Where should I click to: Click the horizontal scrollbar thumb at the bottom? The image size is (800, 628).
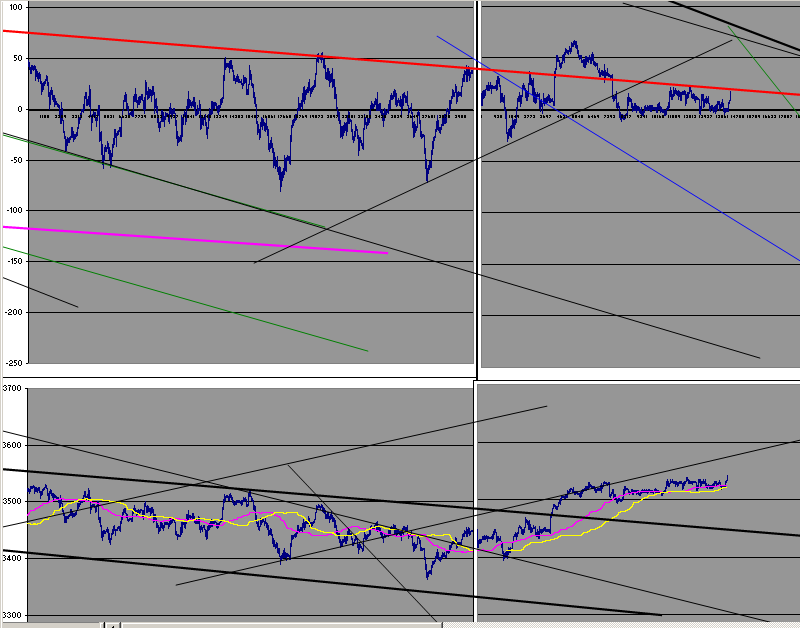point(282,625)
